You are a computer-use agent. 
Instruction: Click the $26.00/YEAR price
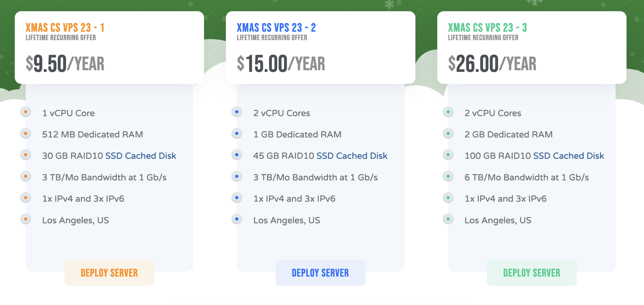[x=492, y=64]
